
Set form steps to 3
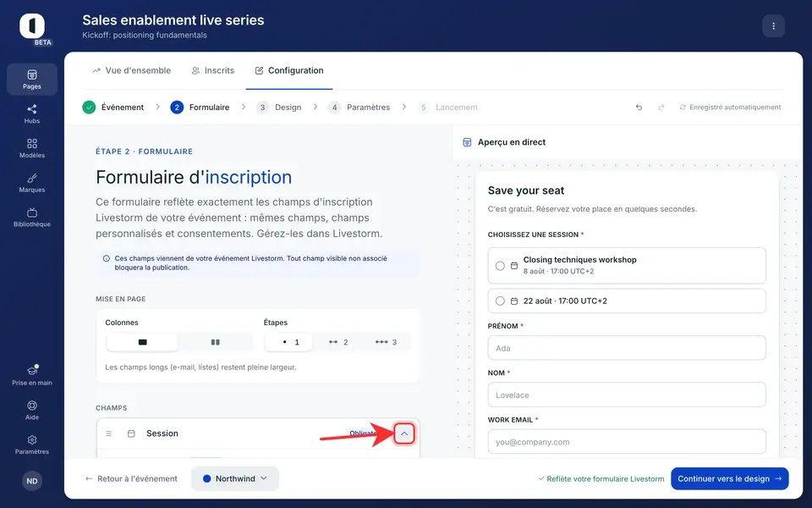tap(387, 342)
